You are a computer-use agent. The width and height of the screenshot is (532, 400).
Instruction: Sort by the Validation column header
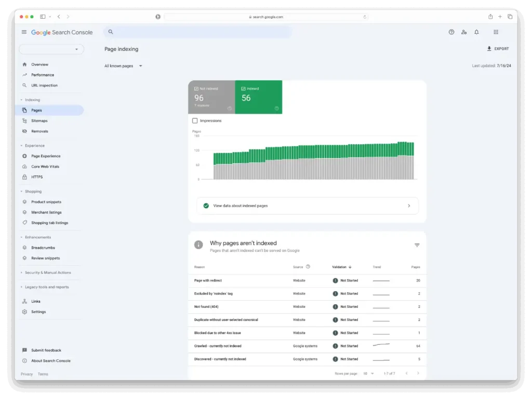342,267
